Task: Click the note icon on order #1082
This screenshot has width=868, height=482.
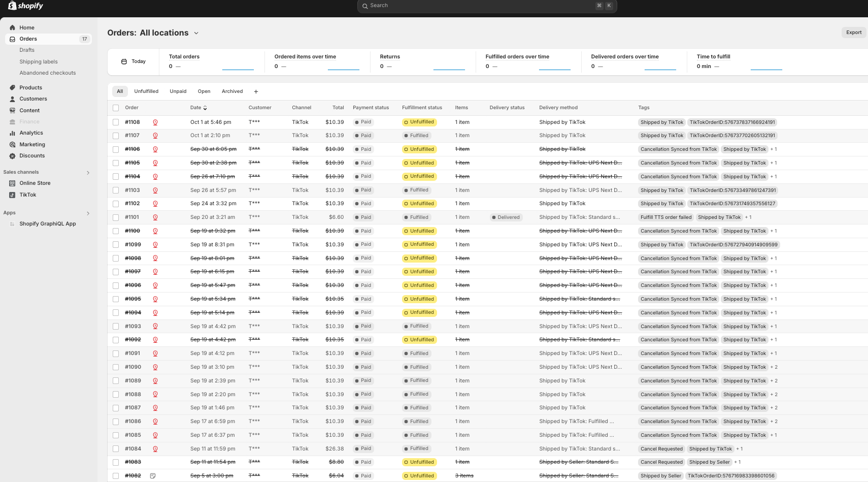Action: pyautogui.click(x=153, y=476)
